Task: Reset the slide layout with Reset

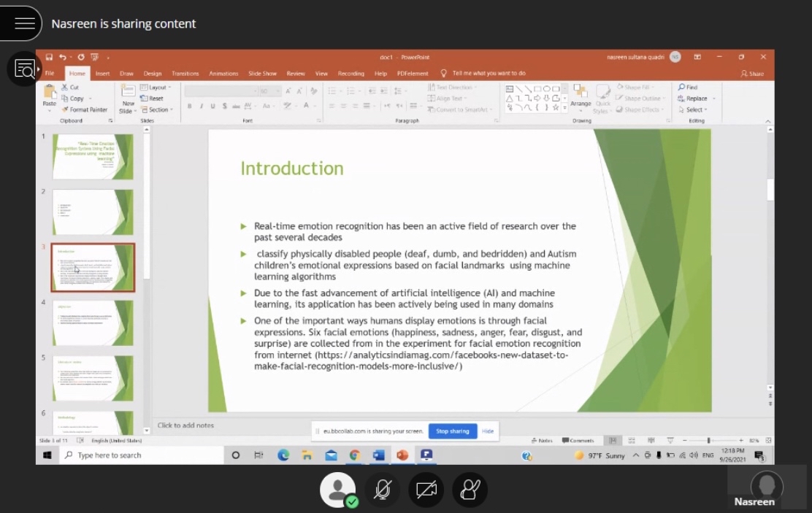Action: [x=152, y=99]
